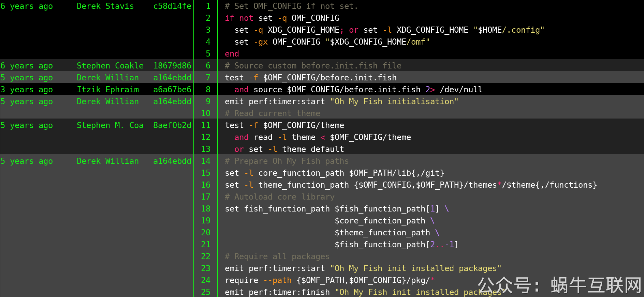644x297 pixels.
Task: Click comment '# Source custom before.init.fish file'
Action: tap(313, 66)
